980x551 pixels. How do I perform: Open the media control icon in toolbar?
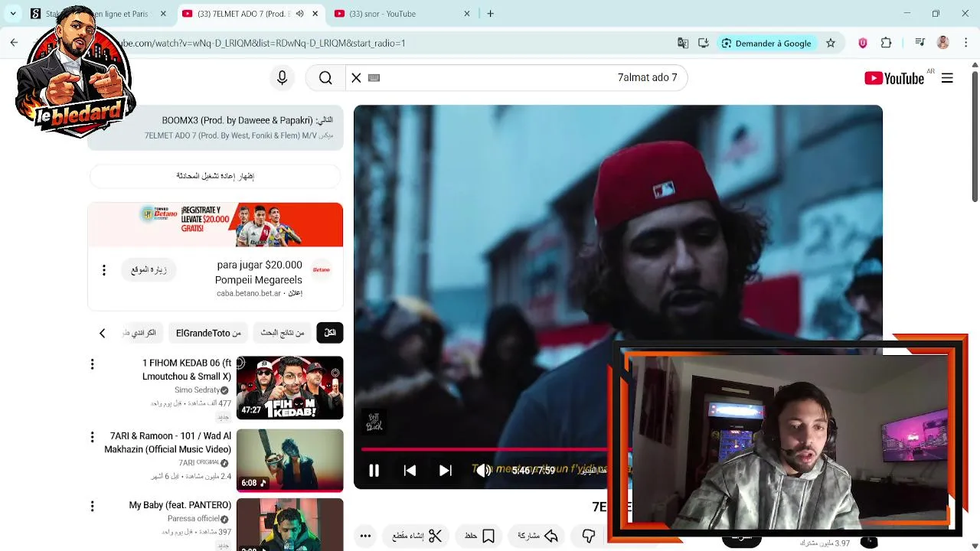tap(920, 43)
